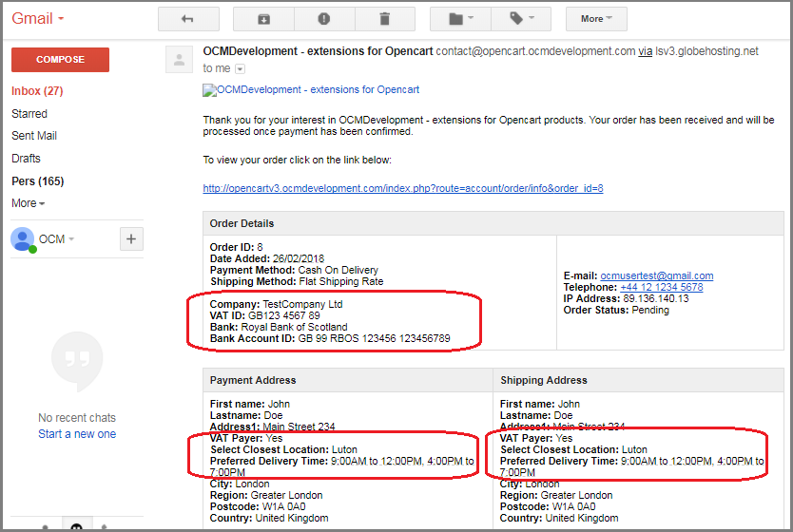Open Inbox (27) folder
The image size is (793, 532).
pyautogui.click(x=37, y=91)
